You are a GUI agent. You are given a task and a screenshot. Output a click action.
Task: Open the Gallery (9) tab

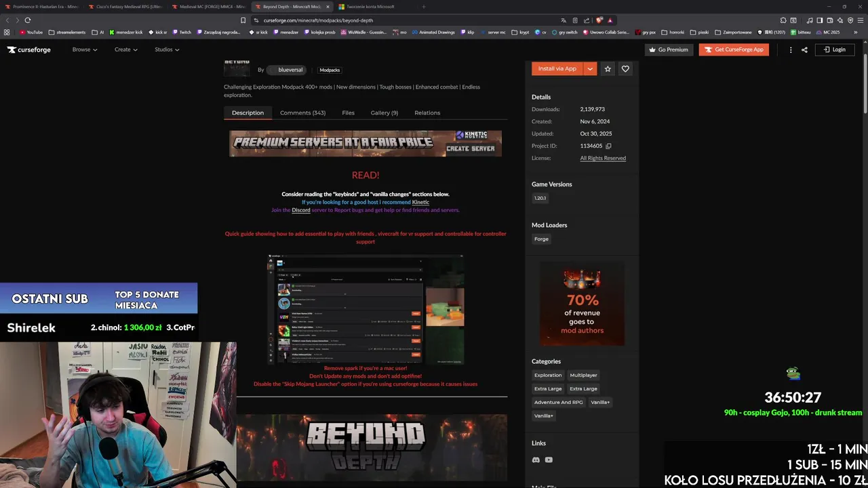point(384,113)
